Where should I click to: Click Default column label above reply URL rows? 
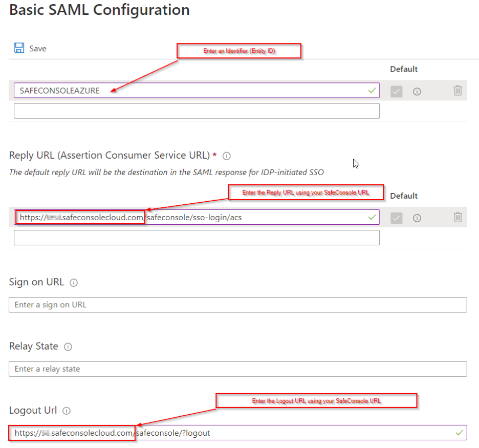[x=404, y=196]
